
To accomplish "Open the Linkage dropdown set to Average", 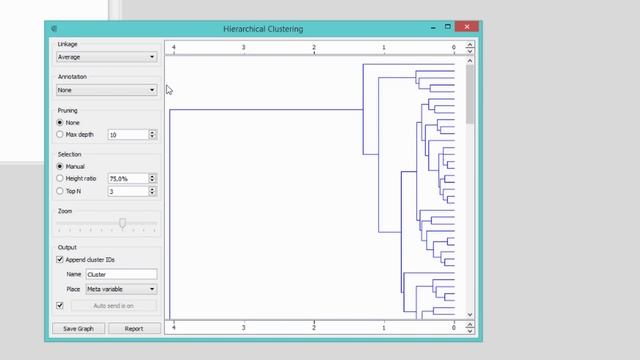I will [106, 57].
